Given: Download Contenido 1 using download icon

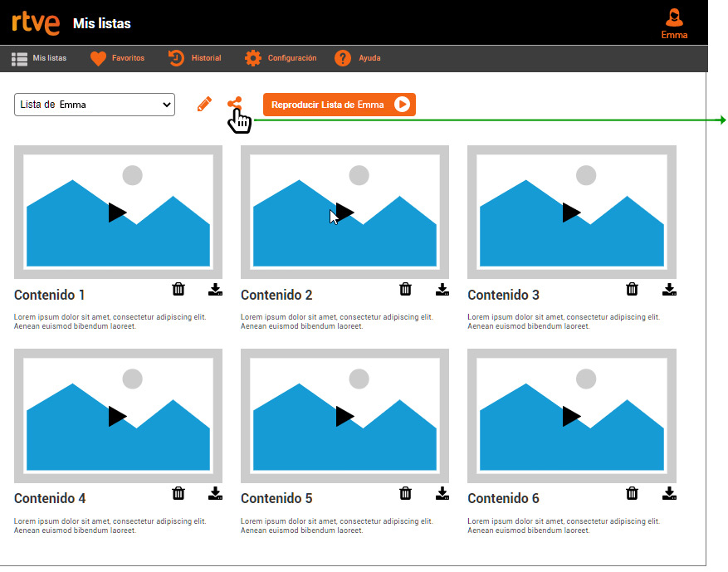Looking at the screenshot, I should coord(216,289).
